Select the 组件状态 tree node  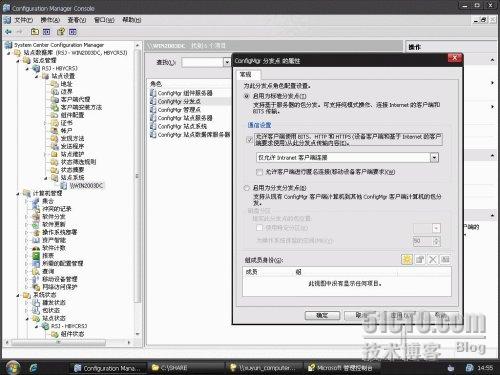point(72,334)
